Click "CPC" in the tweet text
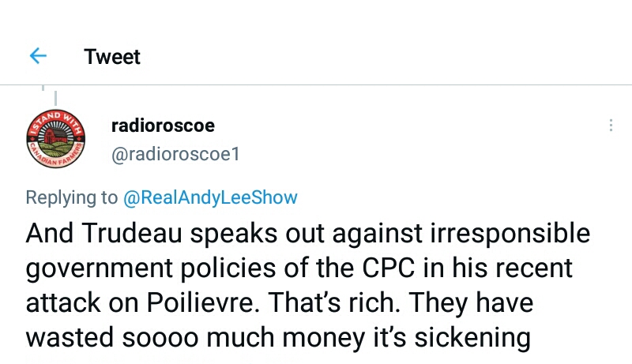The image size is (632, 364). click(x=384, y=268)
